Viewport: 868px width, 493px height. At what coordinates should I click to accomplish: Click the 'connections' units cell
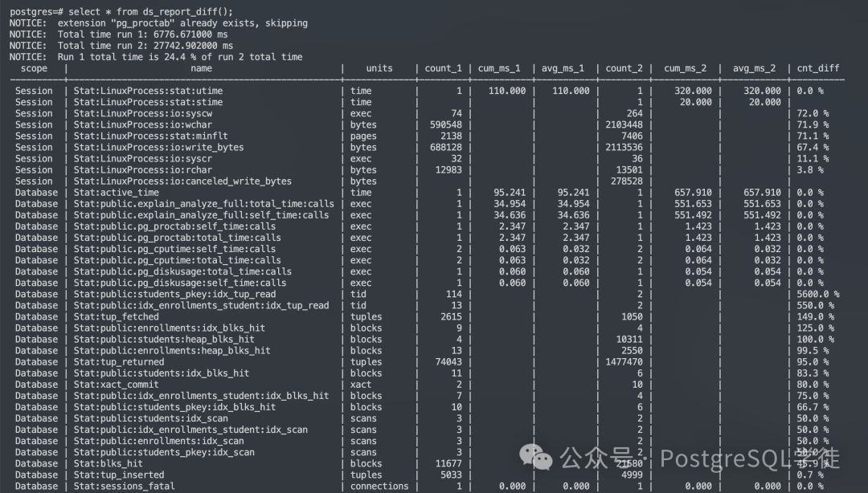379,487
